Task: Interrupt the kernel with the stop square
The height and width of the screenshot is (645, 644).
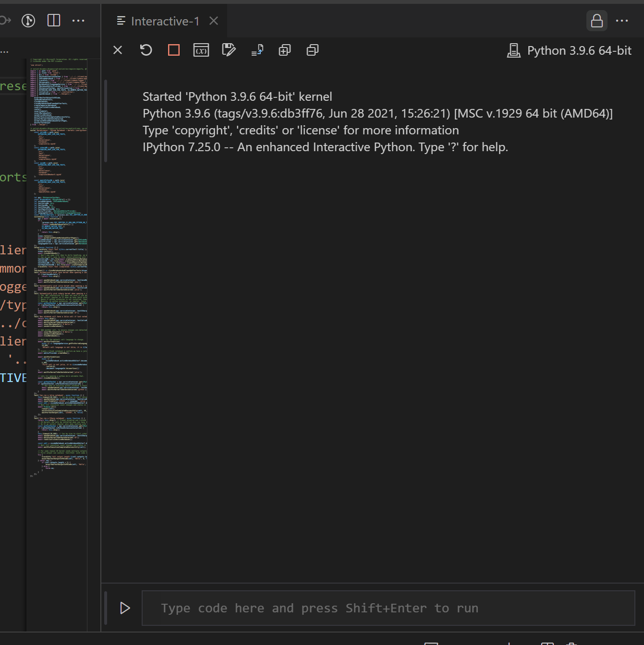Action: [x=174, y=50]
